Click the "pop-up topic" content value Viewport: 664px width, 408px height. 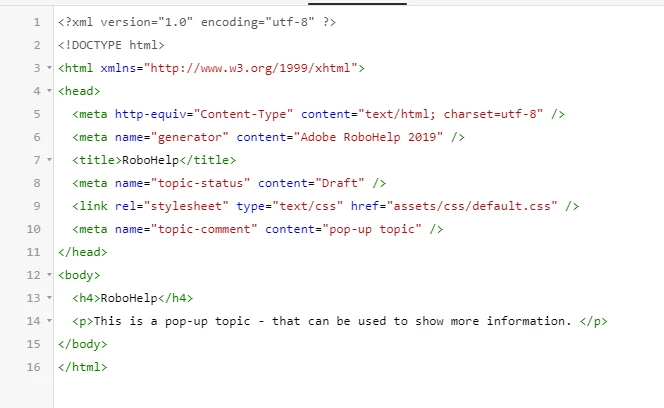click(372, 229)
